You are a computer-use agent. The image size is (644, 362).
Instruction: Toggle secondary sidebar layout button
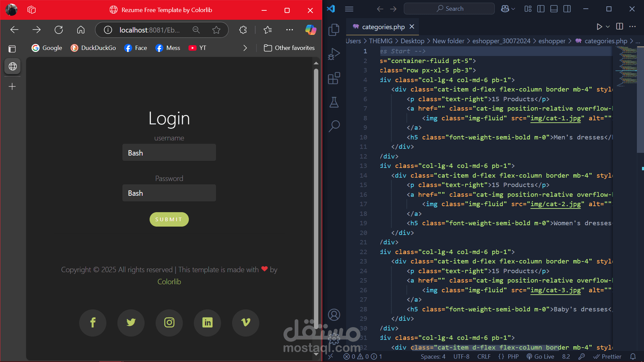567,9
